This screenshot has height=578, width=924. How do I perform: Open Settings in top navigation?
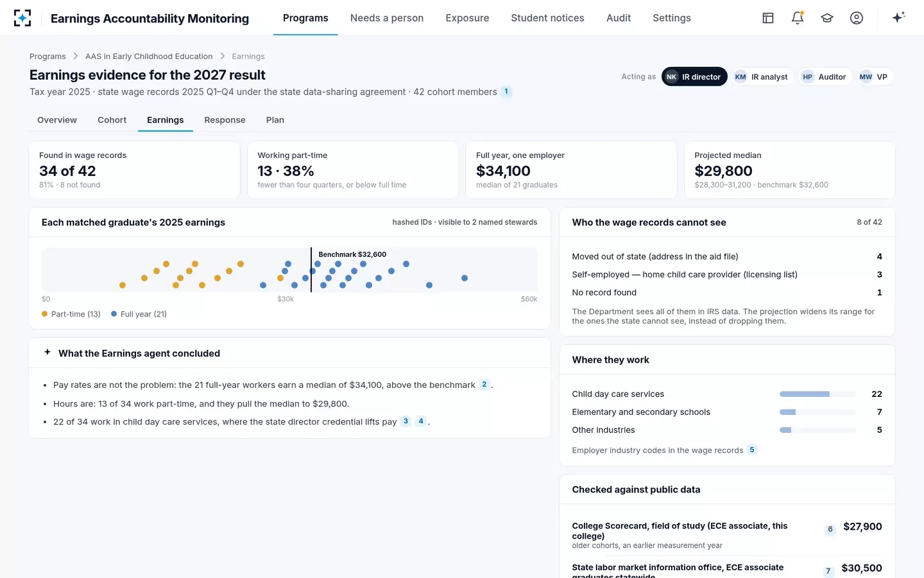click(672, 18)
